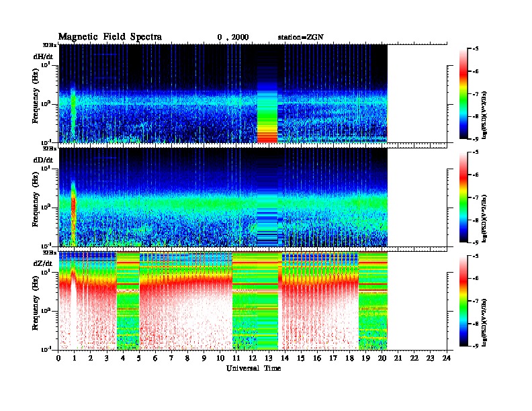Click the dZ/dt color scale bar
Screen dimensions: 532x411
pyautogui.click(x=463, y=301)
